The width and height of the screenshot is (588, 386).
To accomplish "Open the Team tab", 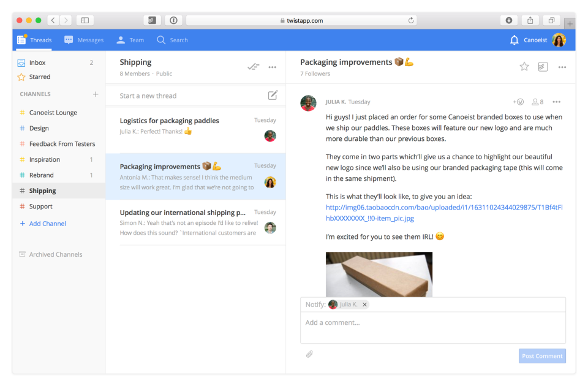I will click(130, 40).
